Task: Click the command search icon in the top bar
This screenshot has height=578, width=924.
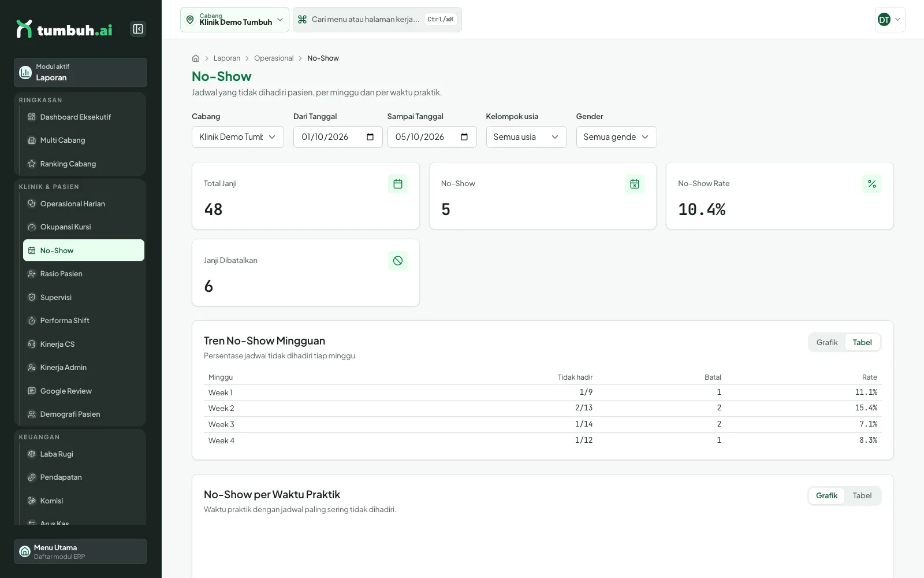Action: click(302, 20)
